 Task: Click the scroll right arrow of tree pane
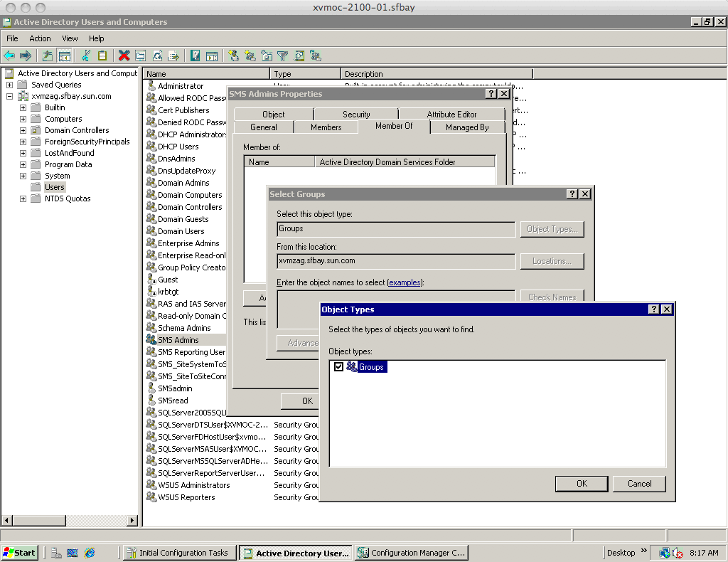pyautogui.click(x=132, y=520)
